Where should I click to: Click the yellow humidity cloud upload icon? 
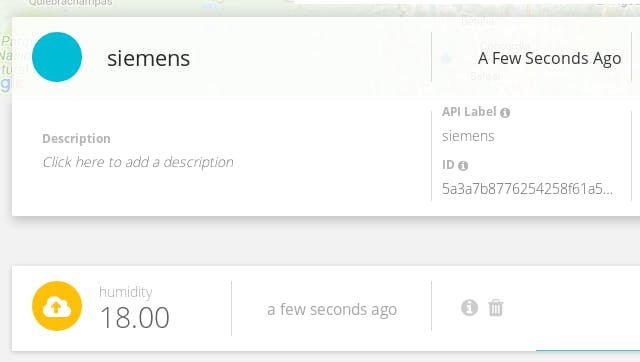point(57,306)
